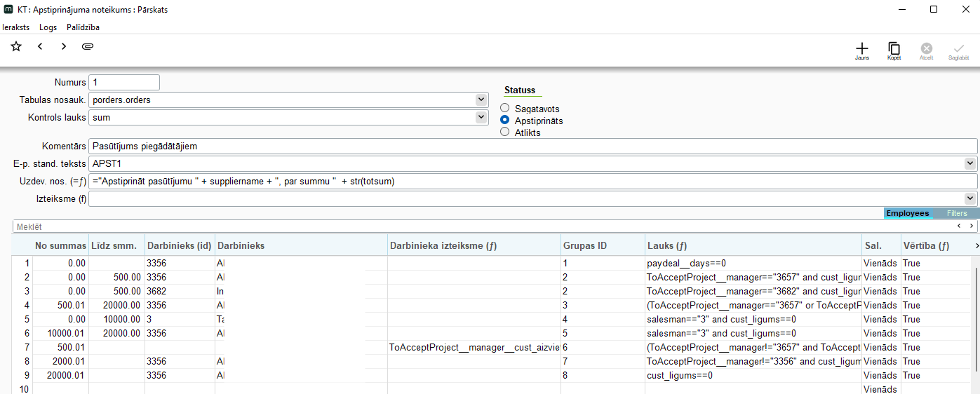The image size is (980, 394).
Task: Click Grupas ID '3' in row 4
Action: [603, 306]
